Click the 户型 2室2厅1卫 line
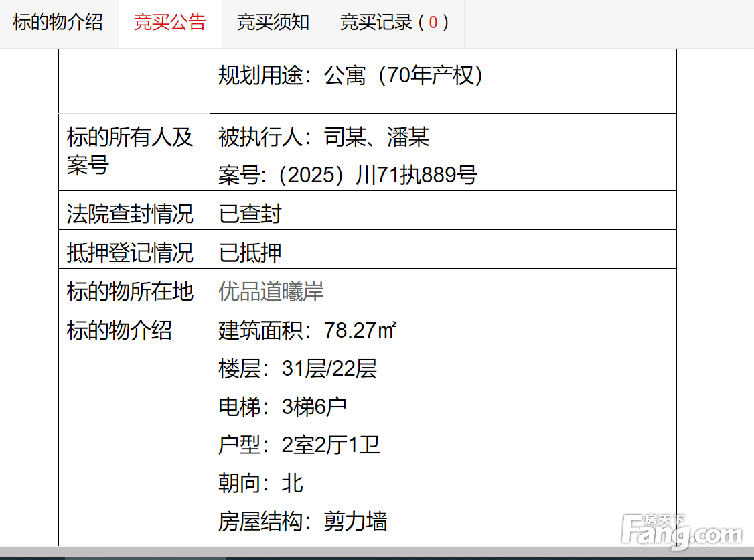The image size is (754, 560). (299, 445)
